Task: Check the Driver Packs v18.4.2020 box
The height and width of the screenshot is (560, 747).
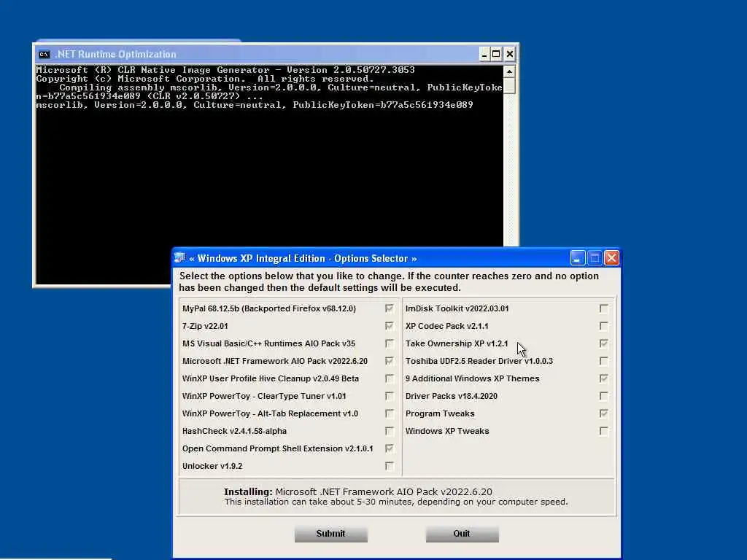Action: click(x=603, y=396)
